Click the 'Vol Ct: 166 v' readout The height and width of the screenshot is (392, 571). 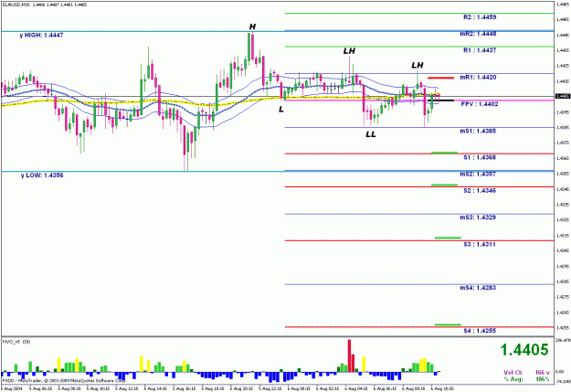526,372
